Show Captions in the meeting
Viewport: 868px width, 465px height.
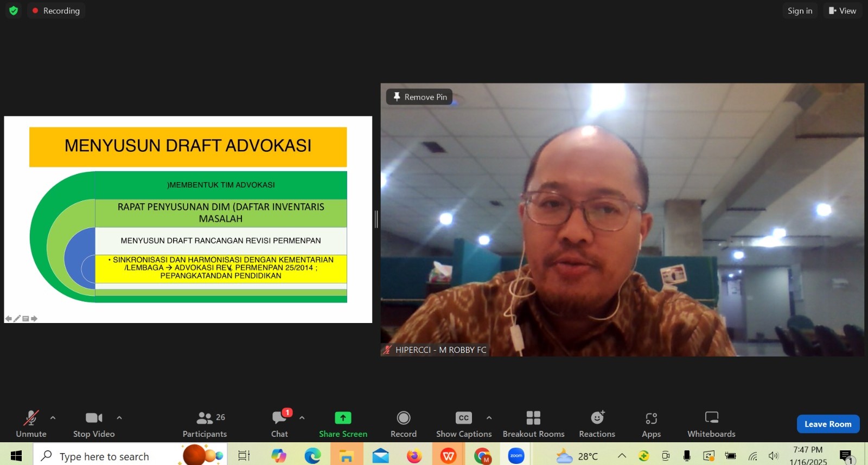(x=464, y=424)
